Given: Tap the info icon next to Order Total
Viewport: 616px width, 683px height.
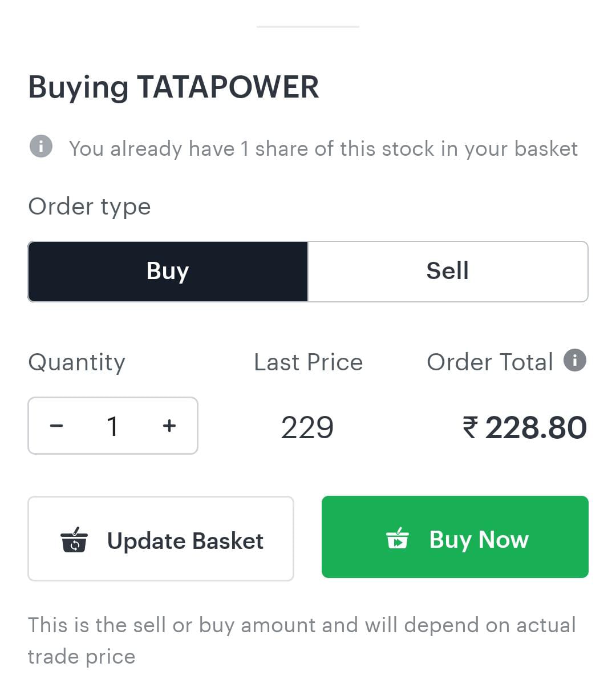Looking at the screenshot, I should pos(575,360).
